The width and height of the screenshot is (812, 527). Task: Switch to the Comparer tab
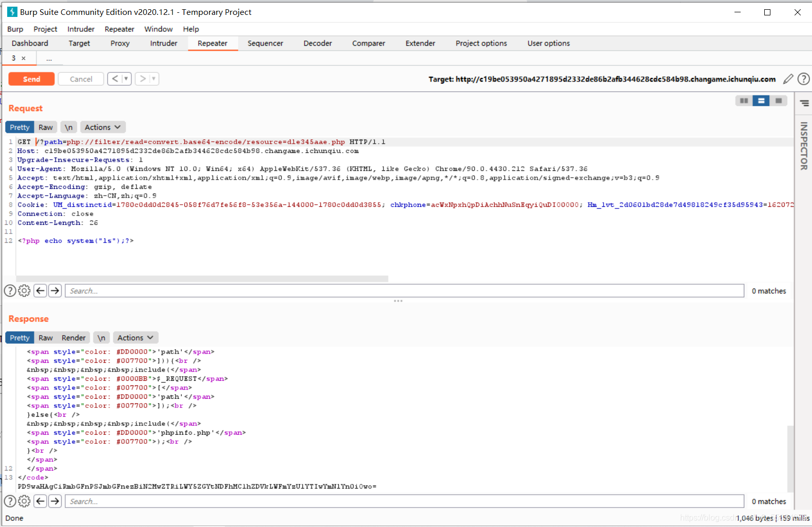point(369,44)
